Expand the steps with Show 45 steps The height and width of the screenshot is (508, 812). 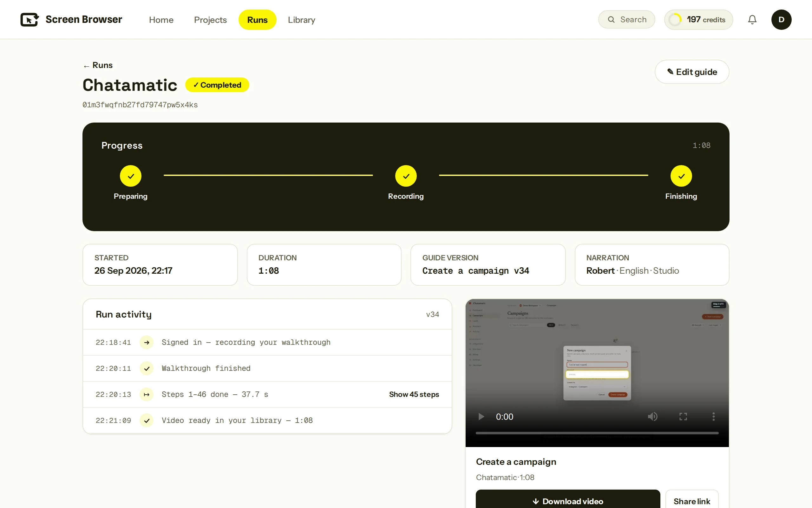(414, 394)
